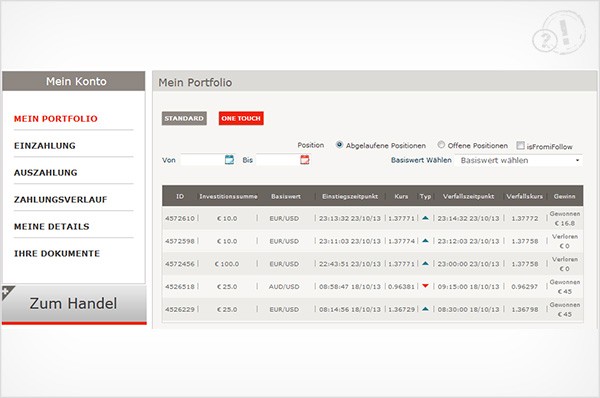Screen dimensions: 600x398
Task: Open the Bis date calendar icon
Action: pyautogui.click(x=305, y=159)
